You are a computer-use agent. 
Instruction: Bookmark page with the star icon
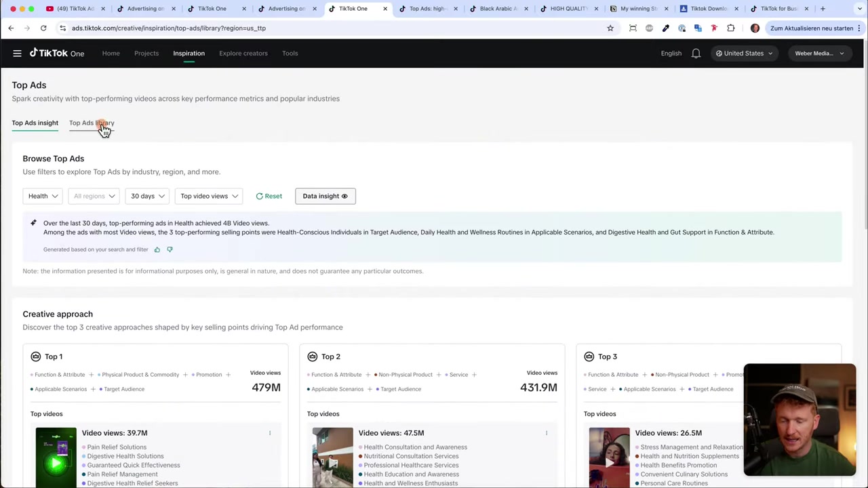tap(610, 28)
